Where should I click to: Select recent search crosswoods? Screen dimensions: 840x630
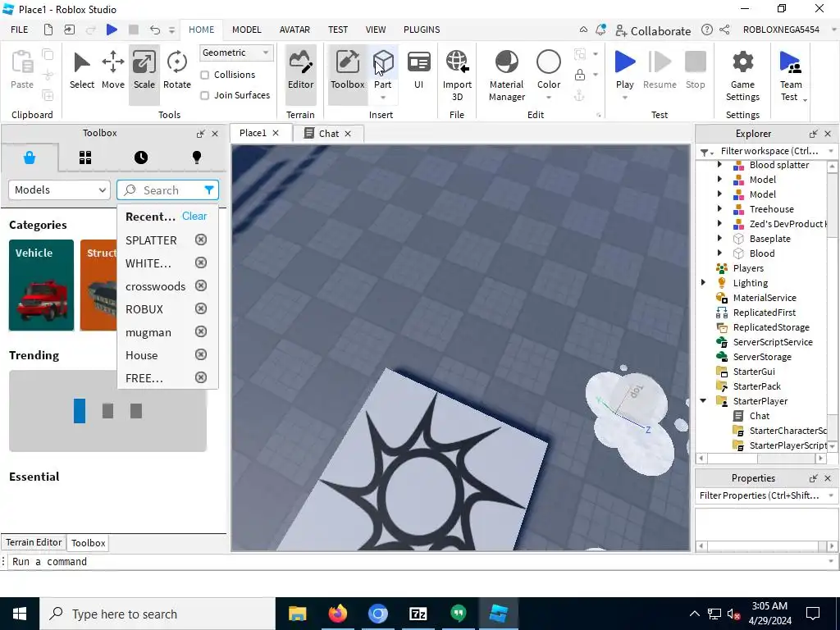pos(155,286)
